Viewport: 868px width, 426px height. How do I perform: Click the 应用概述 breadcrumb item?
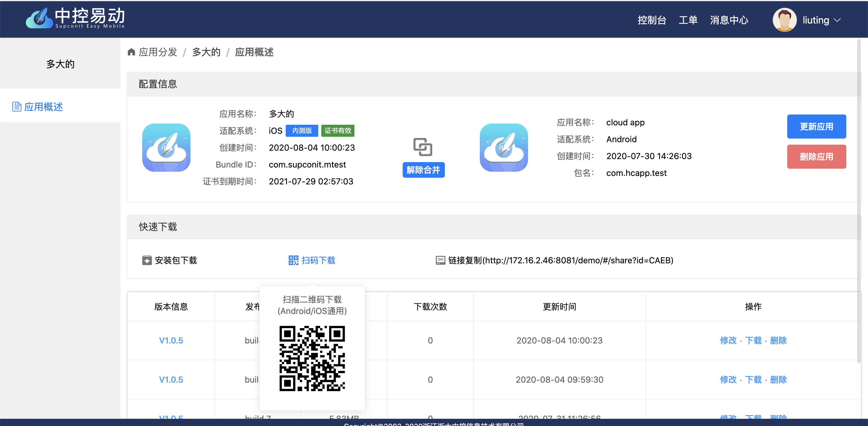[x=254, y=52]
